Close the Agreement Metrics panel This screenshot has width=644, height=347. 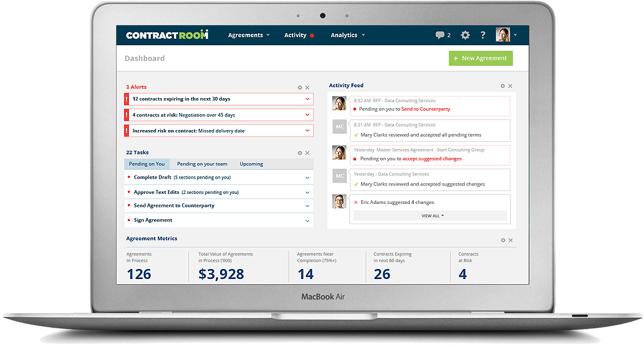coord(510,240)
